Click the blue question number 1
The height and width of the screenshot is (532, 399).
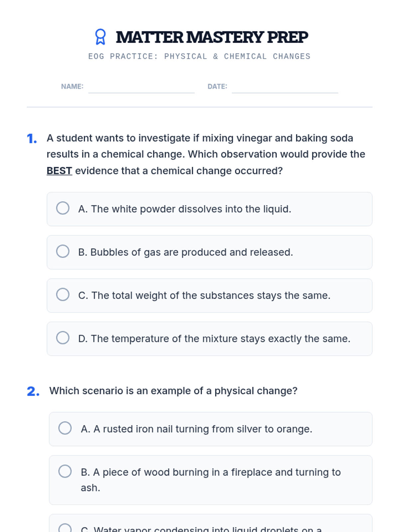tap(32, 139)
